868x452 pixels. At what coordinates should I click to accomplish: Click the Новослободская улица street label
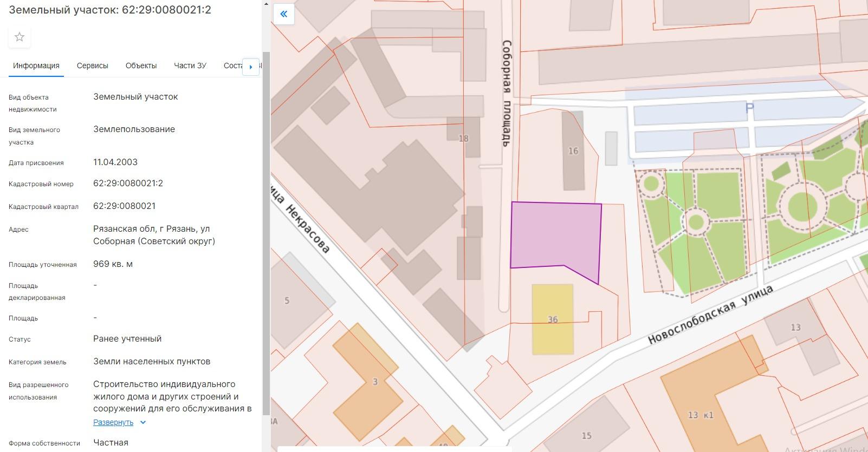(x=710, y=315)
